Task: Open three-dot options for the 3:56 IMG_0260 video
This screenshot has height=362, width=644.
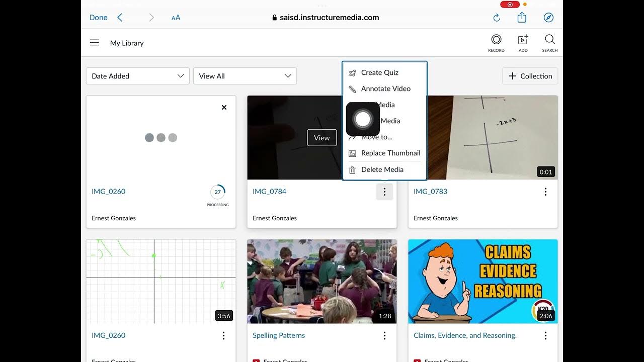Action: (224, 335)
